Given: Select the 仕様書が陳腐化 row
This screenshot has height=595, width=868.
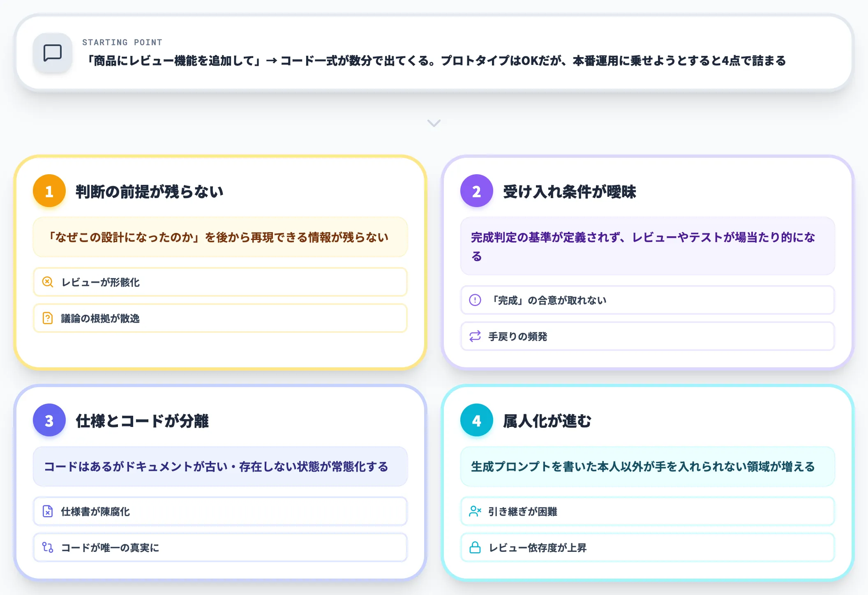Looking at the screenshot, I should click(x=220, y=511).
